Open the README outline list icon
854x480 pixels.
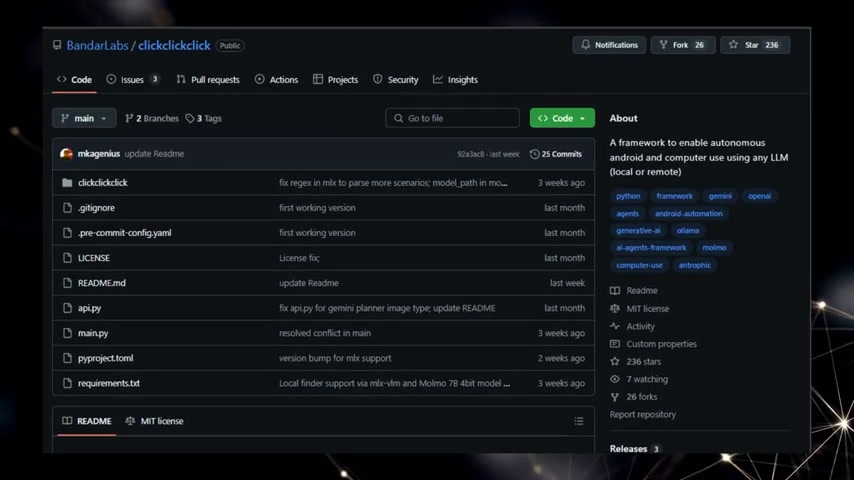578,421
